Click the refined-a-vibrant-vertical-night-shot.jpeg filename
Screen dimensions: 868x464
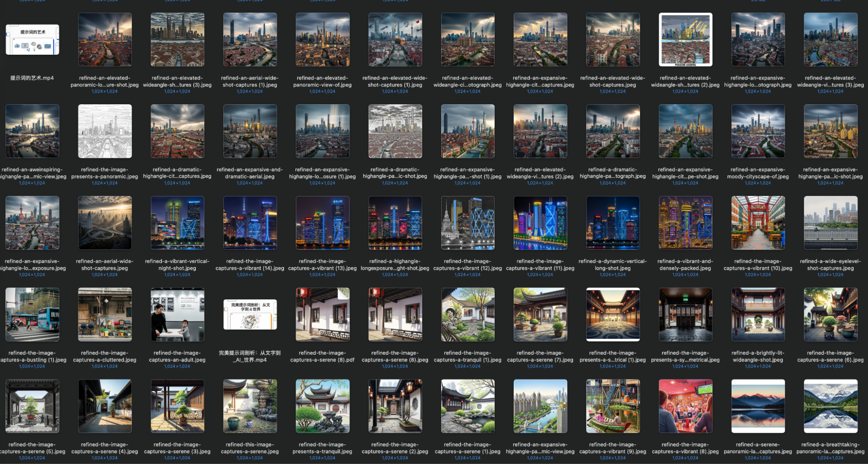click(177, 265)
